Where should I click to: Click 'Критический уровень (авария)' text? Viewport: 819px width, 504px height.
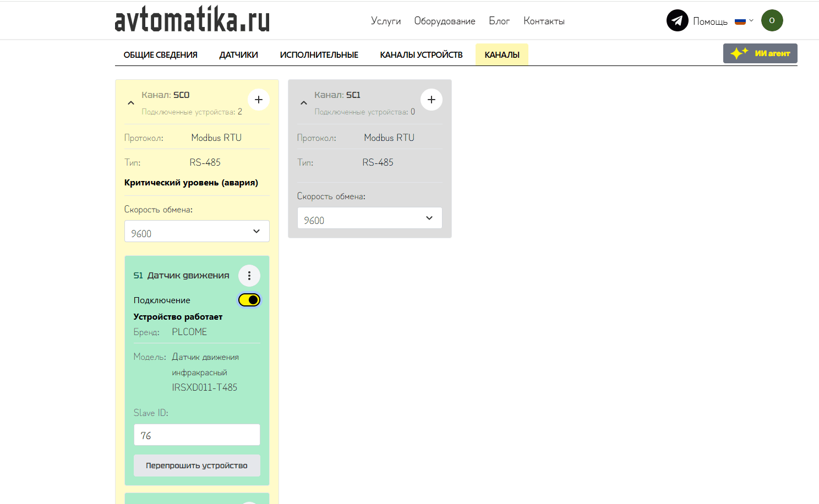point(191,183)
